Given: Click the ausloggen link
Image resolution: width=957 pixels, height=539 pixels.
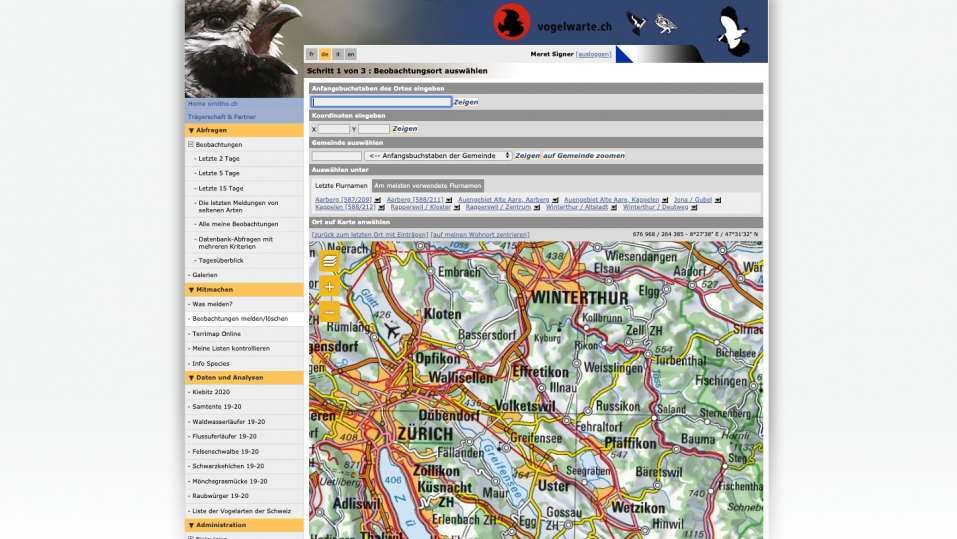Looking at the screenshot, I should pos(593,54).
